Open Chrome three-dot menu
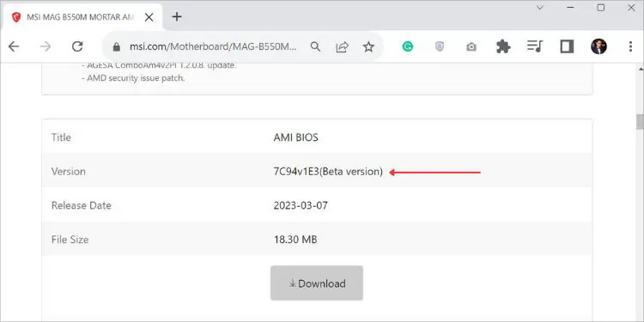 [630, 47]
